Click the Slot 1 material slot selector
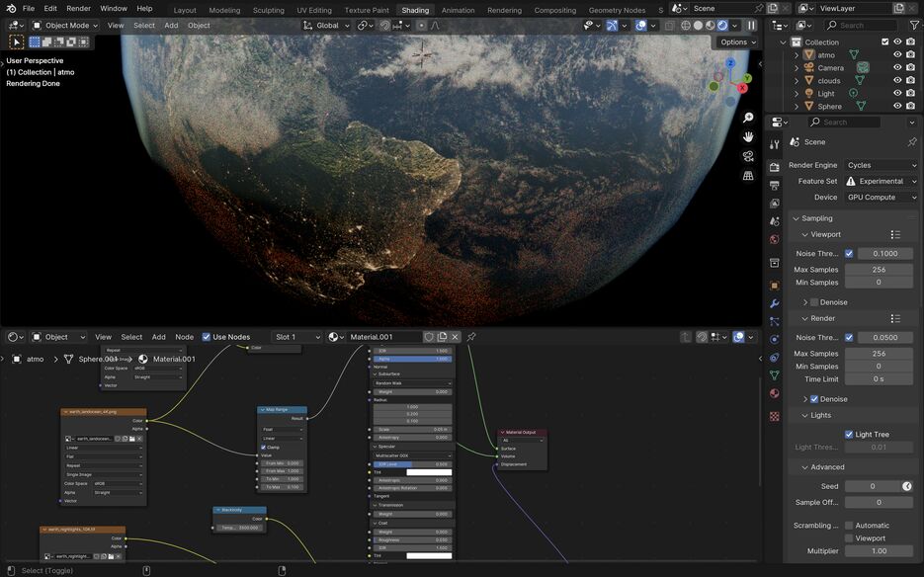 [x=297, y=337]
